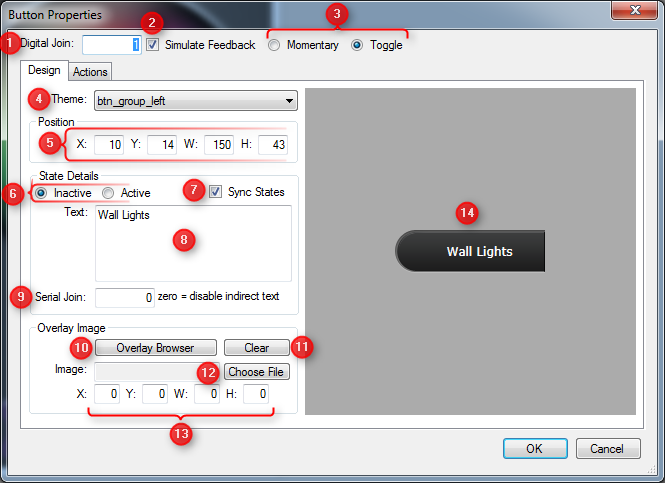Select the Toggle radio button
The image size is (665, 483).
point(357,45)
